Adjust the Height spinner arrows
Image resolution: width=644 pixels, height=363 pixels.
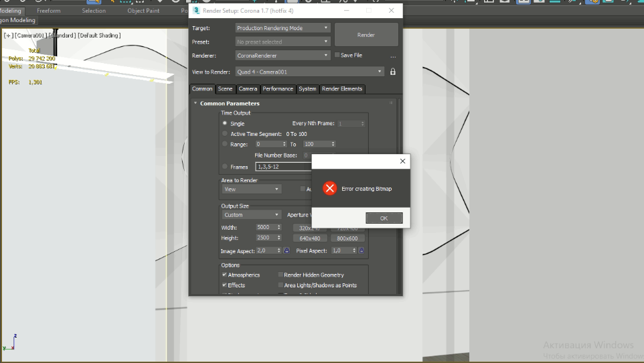279,238
